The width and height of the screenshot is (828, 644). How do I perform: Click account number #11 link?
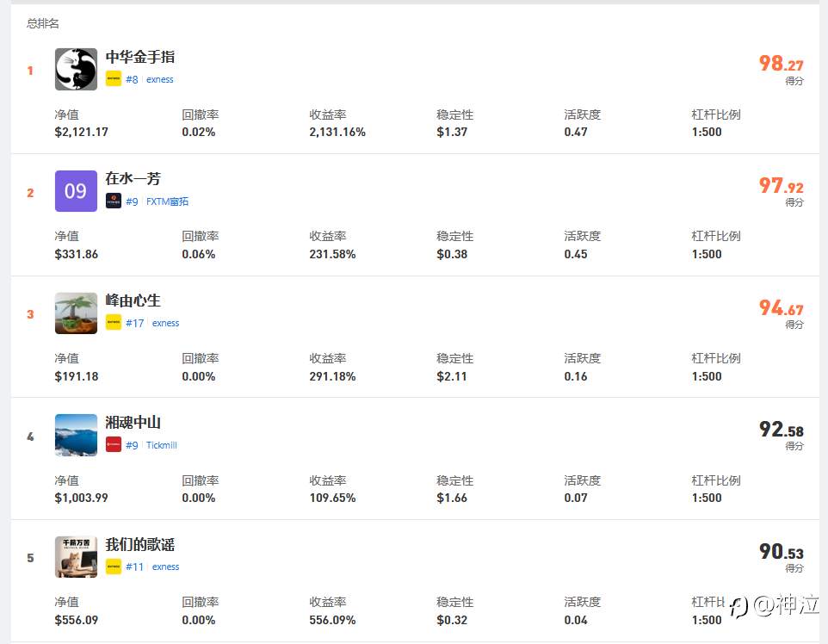(135, 567)
